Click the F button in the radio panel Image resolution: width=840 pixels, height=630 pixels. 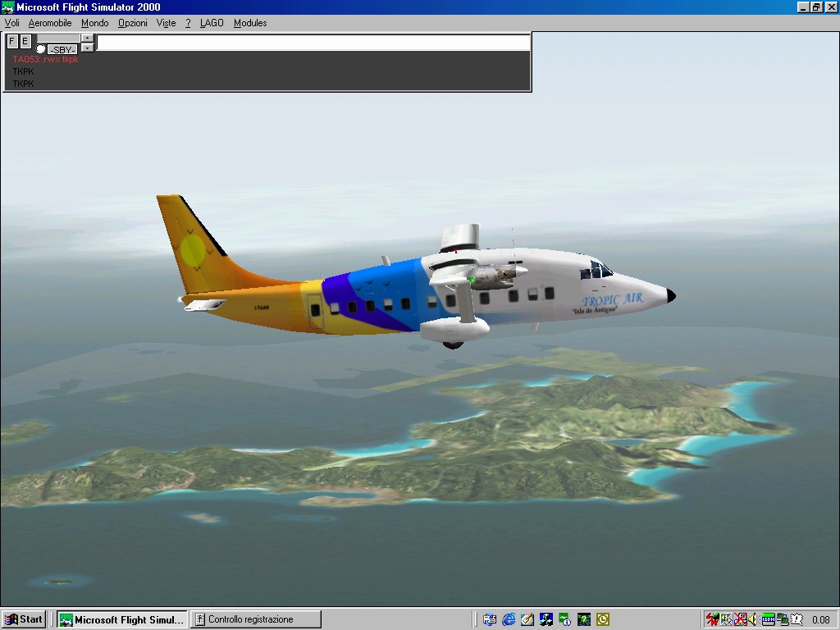pyautogui.click(x=12, y=41)
